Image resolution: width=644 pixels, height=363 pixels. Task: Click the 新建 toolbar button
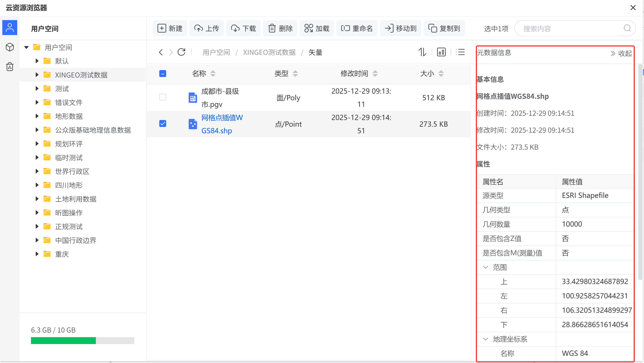click(x=170, y=28)
